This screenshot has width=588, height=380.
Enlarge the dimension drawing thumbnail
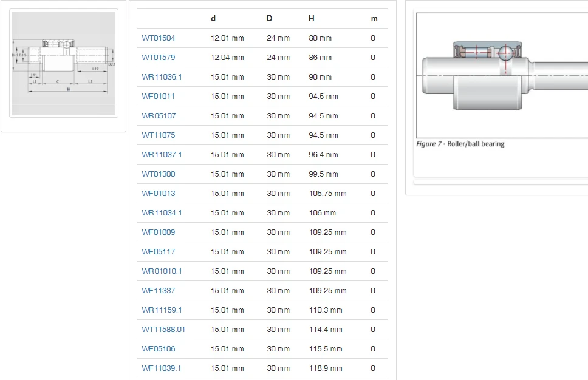(x=63, y=63)
